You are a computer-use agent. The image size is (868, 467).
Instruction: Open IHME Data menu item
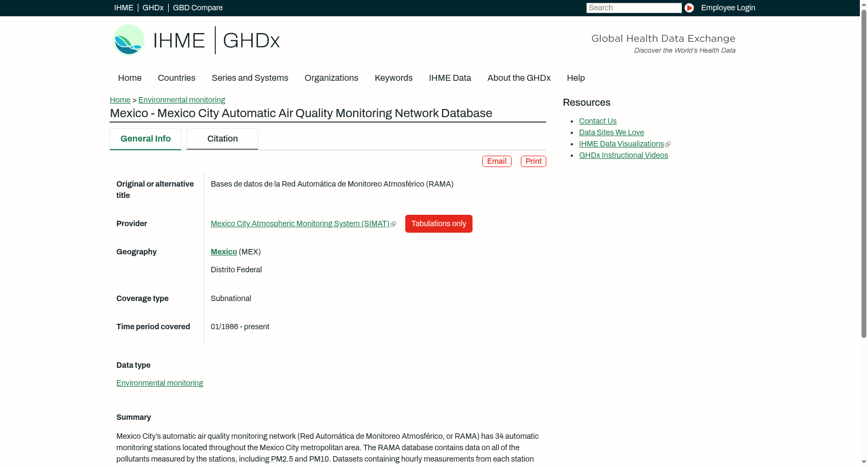tap(450, 78)
